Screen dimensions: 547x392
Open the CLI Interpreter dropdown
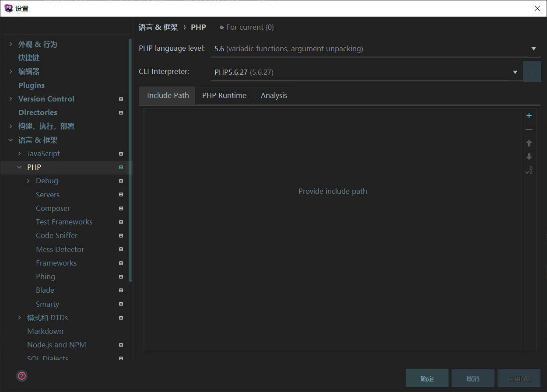366,72
